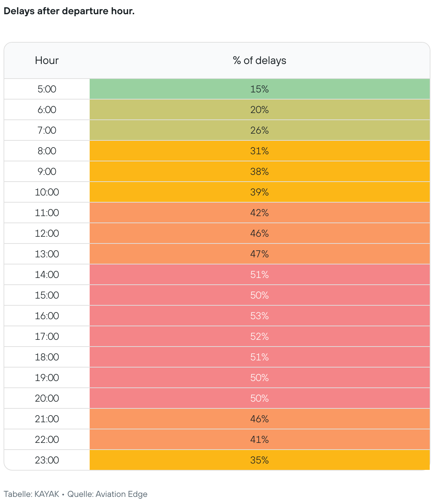Click the 53% peak delay cell
434x504 pixels.
click(x=259, y=316)
